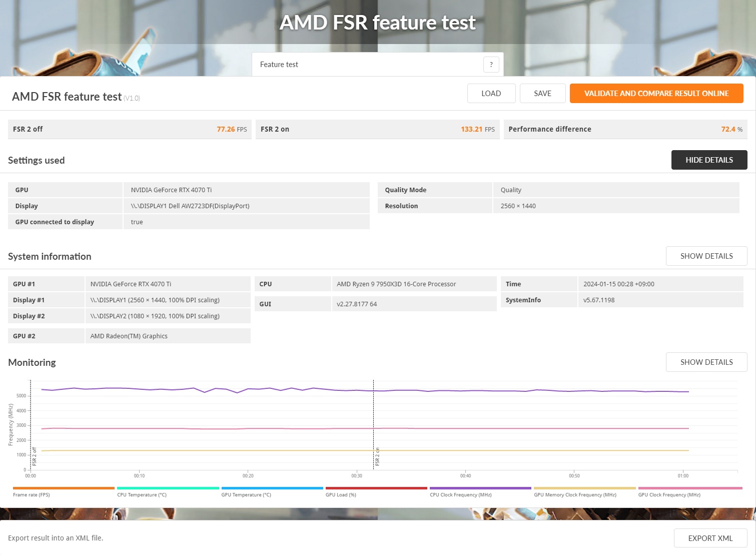This screenshot has height=555, width=756.
Task: Click the LOAD button
Action: pos(491,94)
